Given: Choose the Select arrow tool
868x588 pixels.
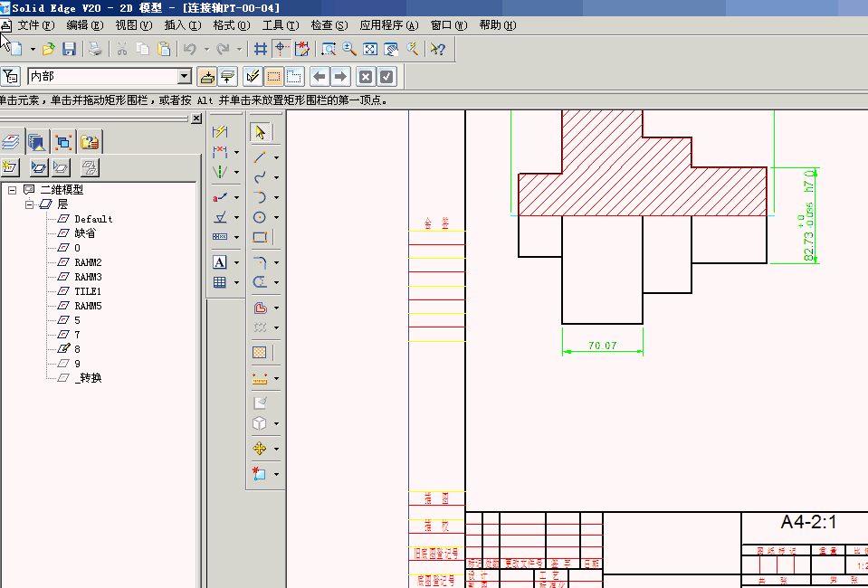Looking at the screenshot, I should pos(260,132).
